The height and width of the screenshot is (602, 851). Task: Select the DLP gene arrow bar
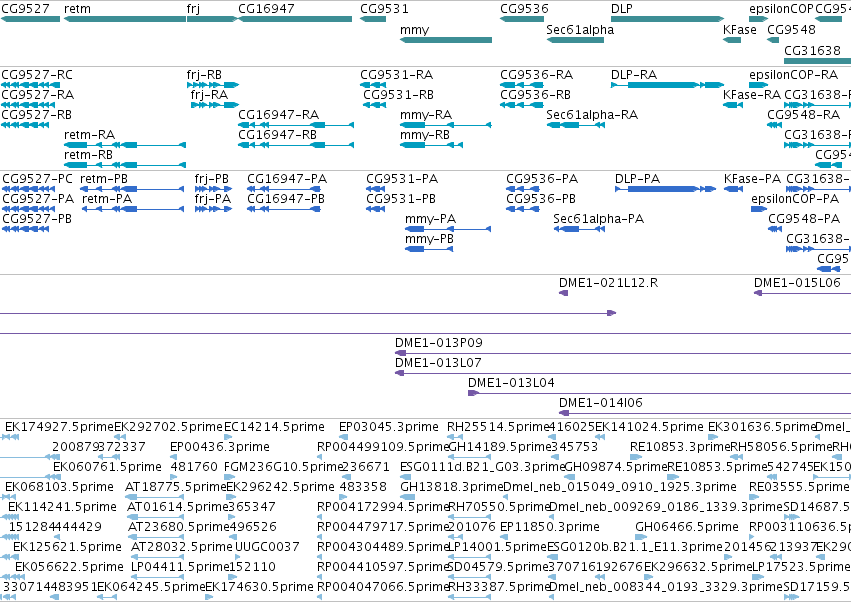click(x=668, y=19)
